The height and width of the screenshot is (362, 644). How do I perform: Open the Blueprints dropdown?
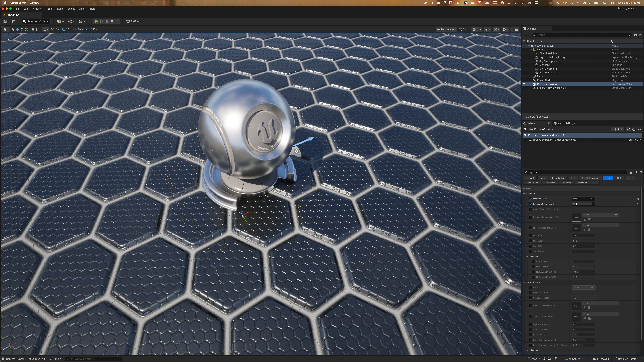71,21
